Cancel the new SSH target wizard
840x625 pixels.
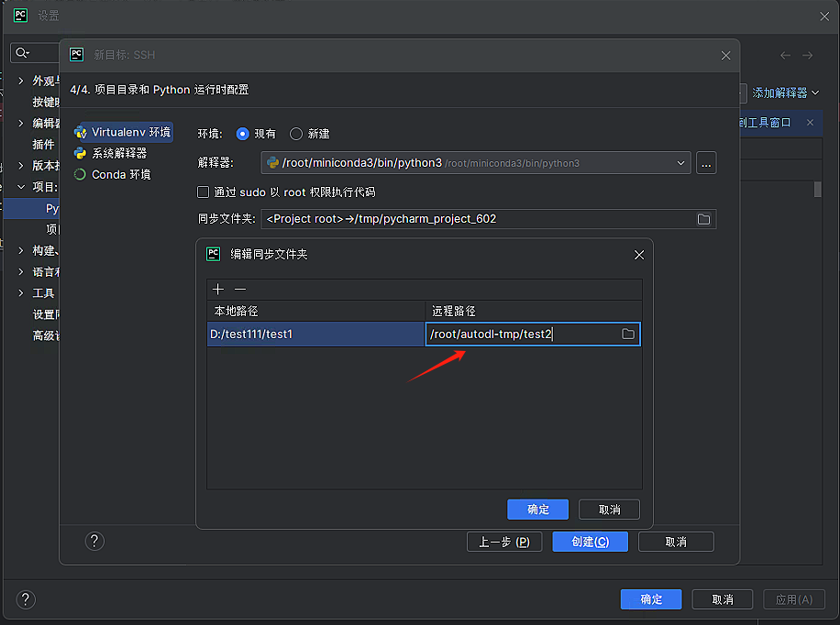point(676,542)
